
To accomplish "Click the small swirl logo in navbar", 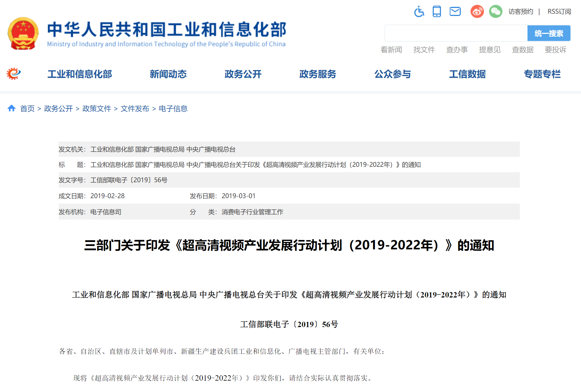I will coord(14,74).
